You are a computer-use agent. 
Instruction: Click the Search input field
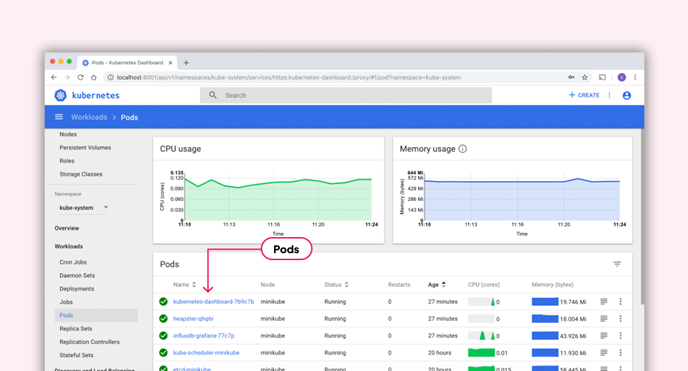point(346,95)
